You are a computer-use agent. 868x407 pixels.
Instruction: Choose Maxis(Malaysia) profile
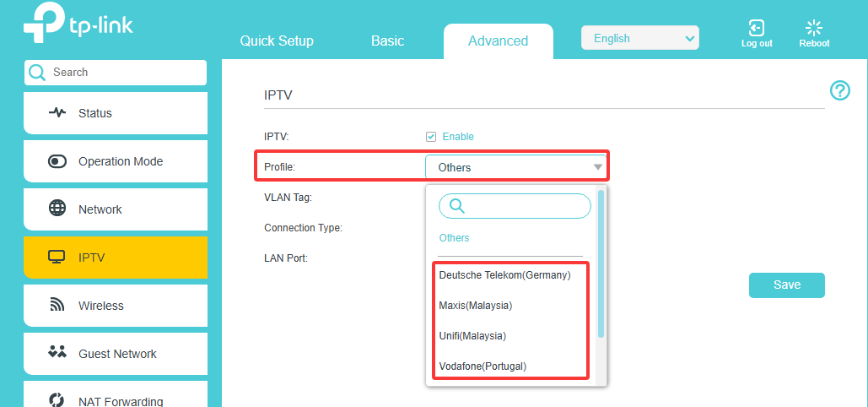[x=476, y=305]
